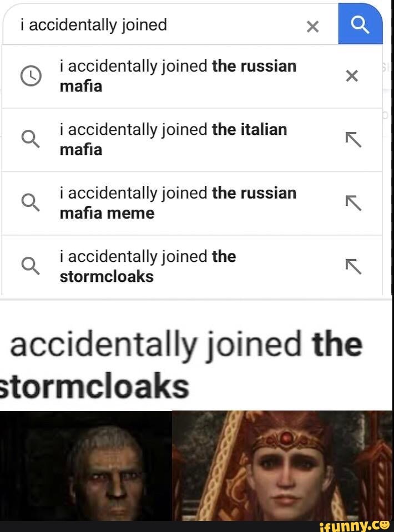Fill search with the Italian mafia arrow
The image size is (394, 532).
(353, 140)
